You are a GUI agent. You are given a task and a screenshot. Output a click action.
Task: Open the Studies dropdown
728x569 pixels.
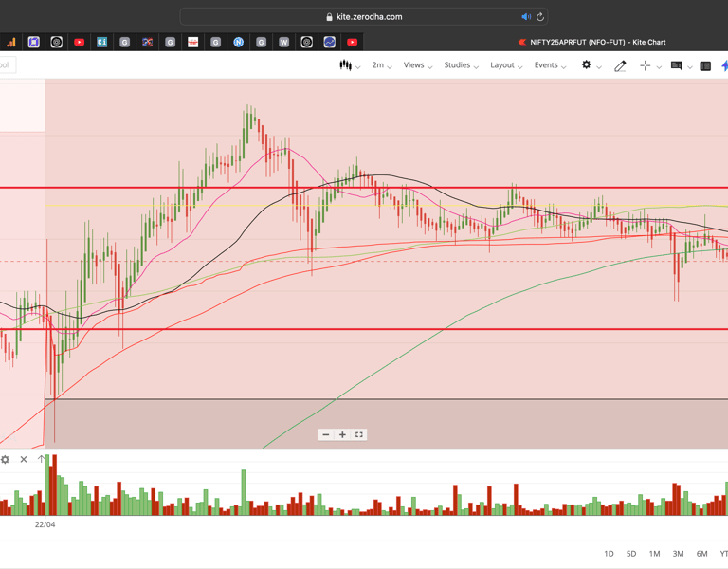[x=461, y=65]
